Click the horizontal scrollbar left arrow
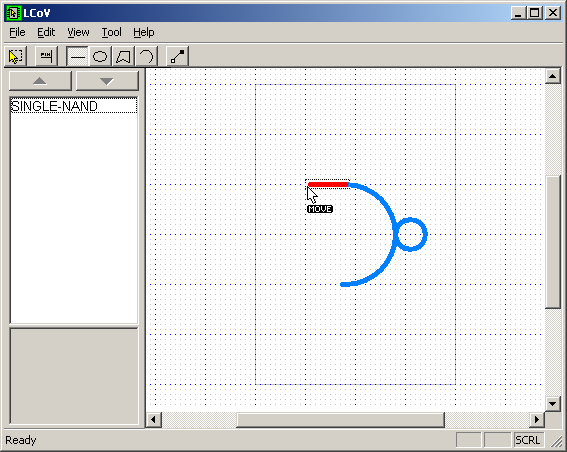This screenshot has height=452, width=567. coord(154,420)
